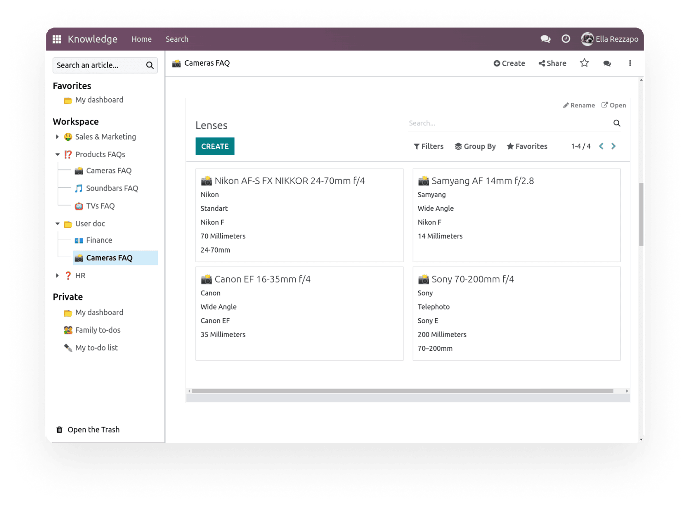Open the Filters dropdown
This screenshot has height=507, width=690.
click(x=429, y=146)
